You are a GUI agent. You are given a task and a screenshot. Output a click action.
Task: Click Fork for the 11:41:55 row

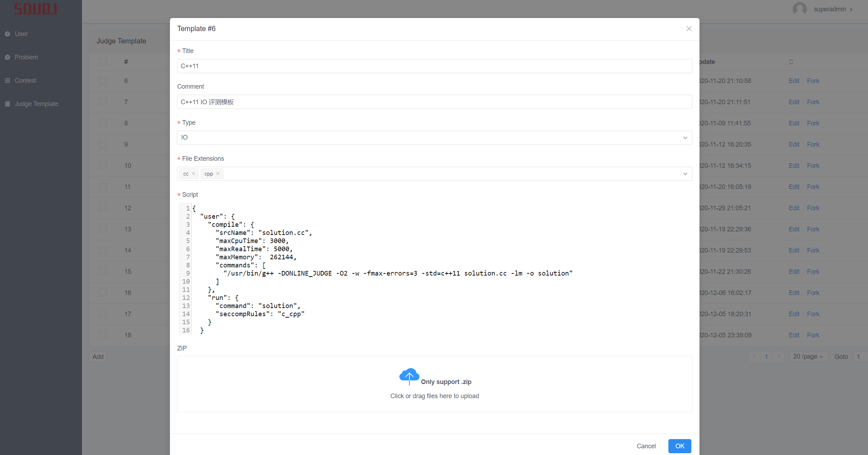(x=813, y=123)
